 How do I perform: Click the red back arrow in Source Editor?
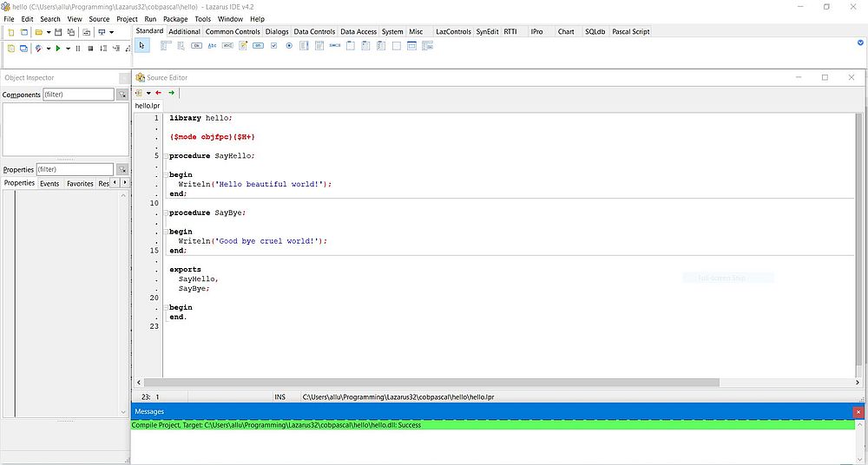tap(159, 93)
